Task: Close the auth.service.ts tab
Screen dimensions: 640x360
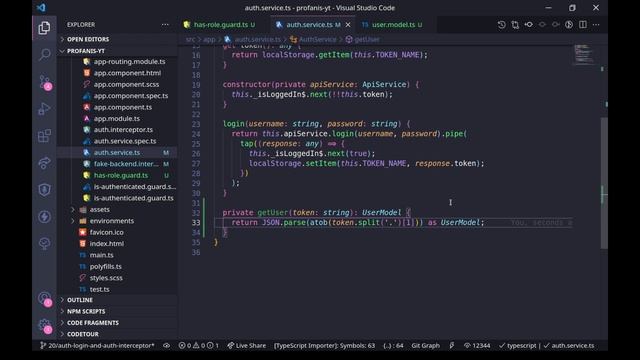Action: tap(348, 25)
